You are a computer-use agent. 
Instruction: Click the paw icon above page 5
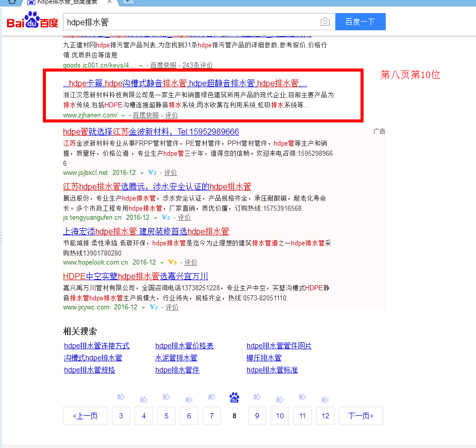[x=166, y=397]
